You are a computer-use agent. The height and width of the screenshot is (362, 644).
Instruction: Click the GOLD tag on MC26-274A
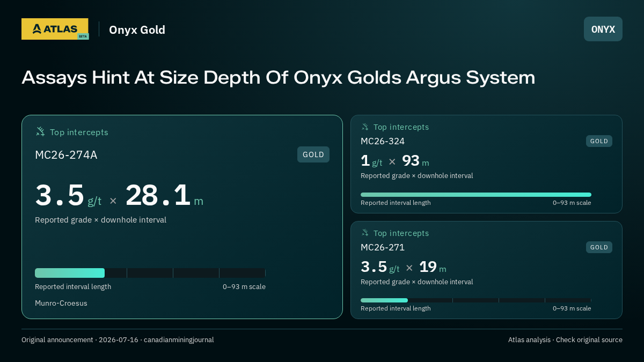coord(313,154)
